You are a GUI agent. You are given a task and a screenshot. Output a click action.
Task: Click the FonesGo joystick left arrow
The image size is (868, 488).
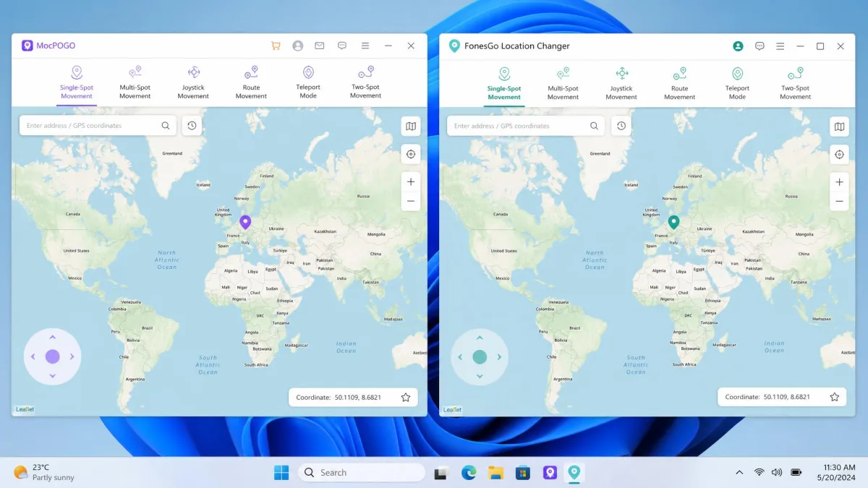[x=460, y=356]
